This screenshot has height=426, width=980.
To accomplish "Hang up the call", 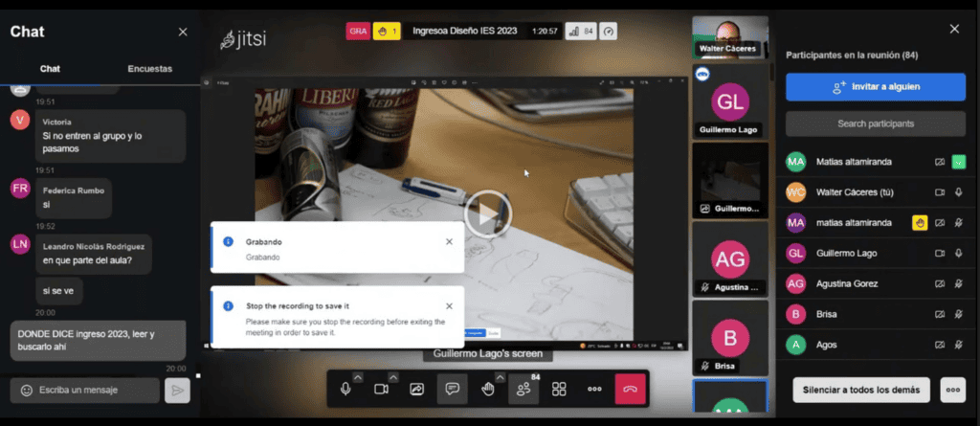I will pyautogui.click(x=630, y=389).
